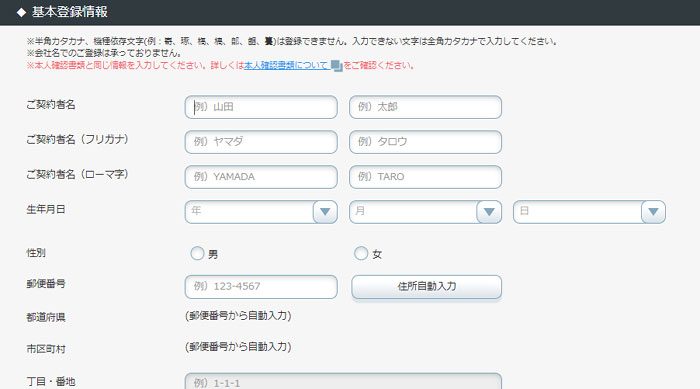700x389 pixels.
Task: Click the ※会社名でのご登録は承っておりません notice
Action: [x=104, y=54]
